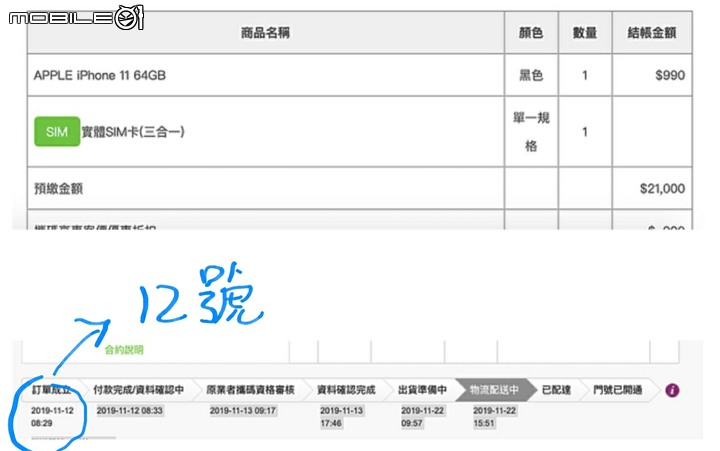Click the $21,000 amount
Screen dimensions: 720x451
pos(662,189)
